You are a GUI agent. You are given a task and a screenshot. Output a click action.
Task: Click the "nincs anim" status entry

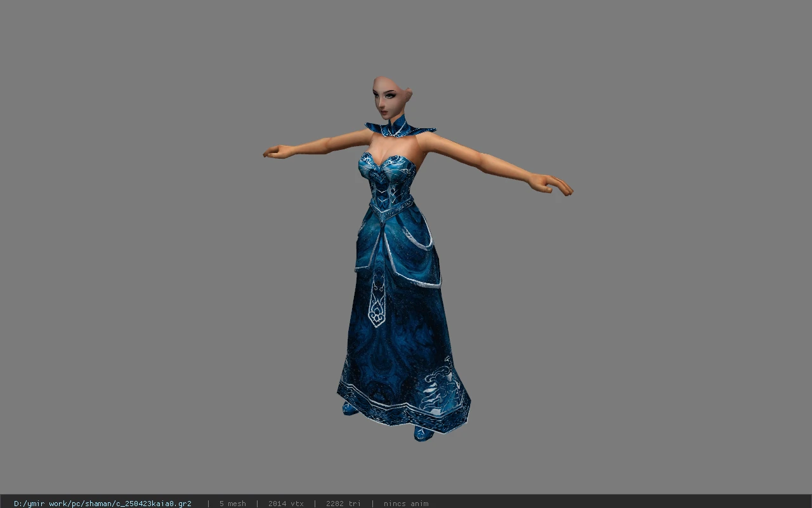pyautogui.click(x=406, y=504)
